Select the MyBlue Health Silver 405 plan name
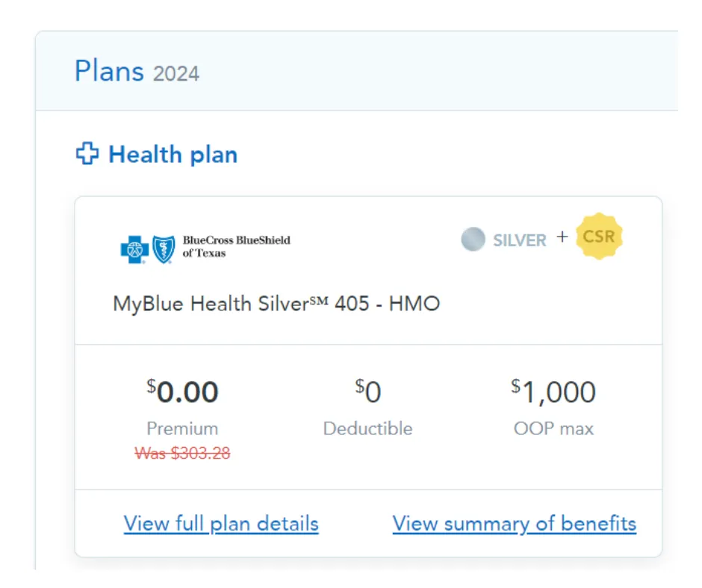 pos(276,304)
